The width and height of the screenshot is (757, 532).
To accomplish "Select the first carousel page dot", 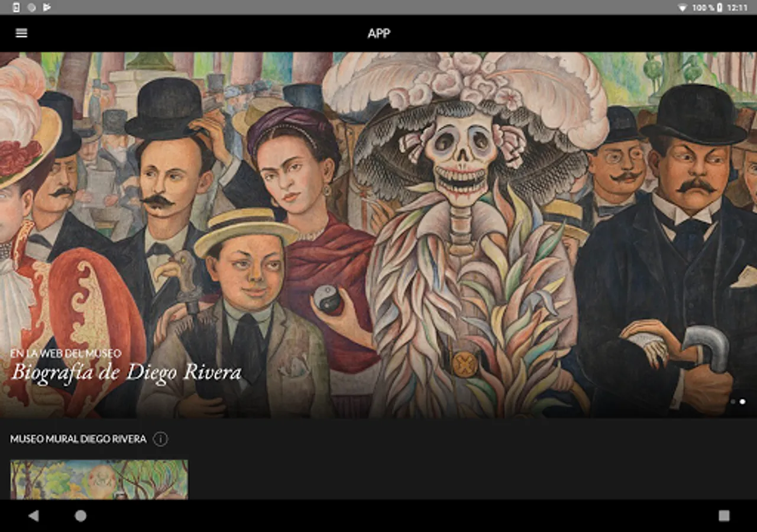I will pos(733,402).
